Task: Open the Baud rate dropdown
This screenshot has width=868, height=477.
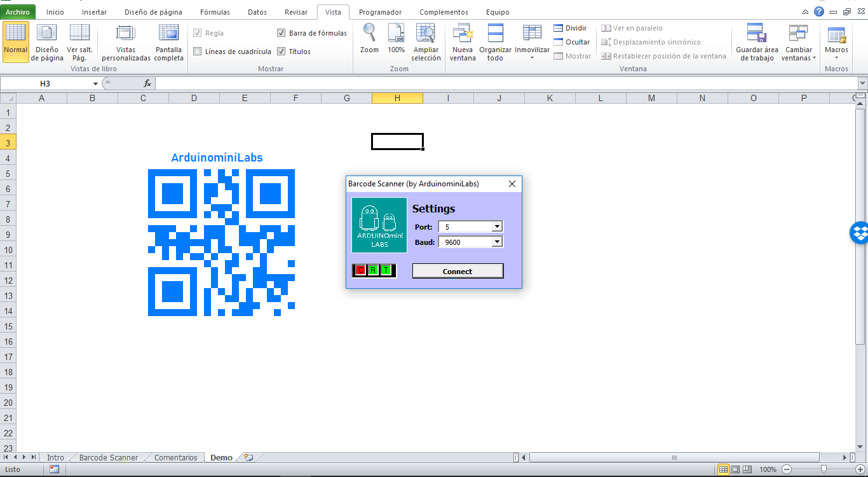Action: click(498, 241)
